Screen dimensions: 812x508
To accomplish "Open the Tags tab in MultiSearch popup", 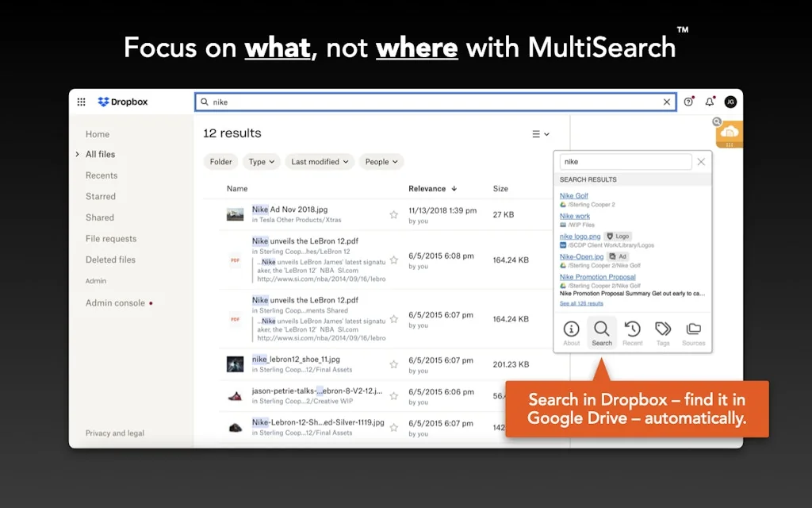I will click(663, 333).
